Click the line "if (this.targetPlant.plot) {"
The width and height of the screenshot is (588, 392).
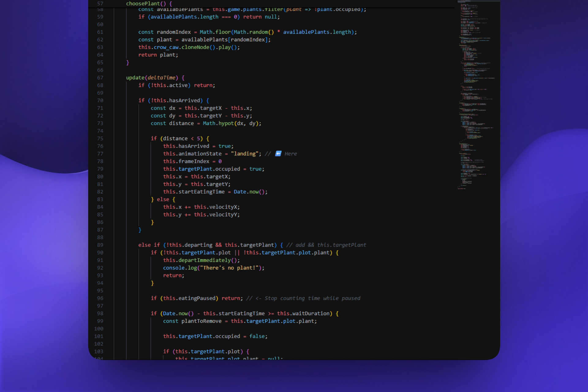pyautogui.click(x=206, y=352)
